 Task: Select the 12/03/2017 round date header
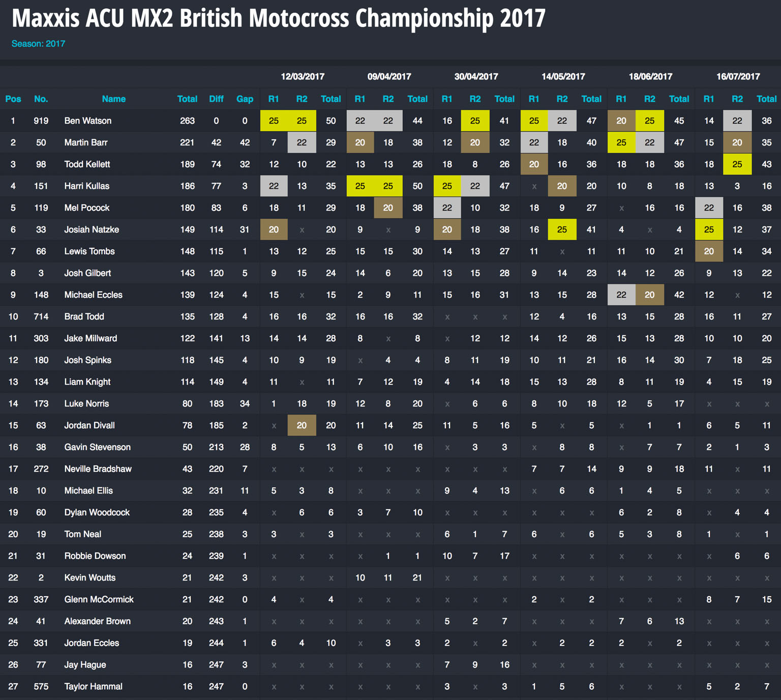point(303,76)
